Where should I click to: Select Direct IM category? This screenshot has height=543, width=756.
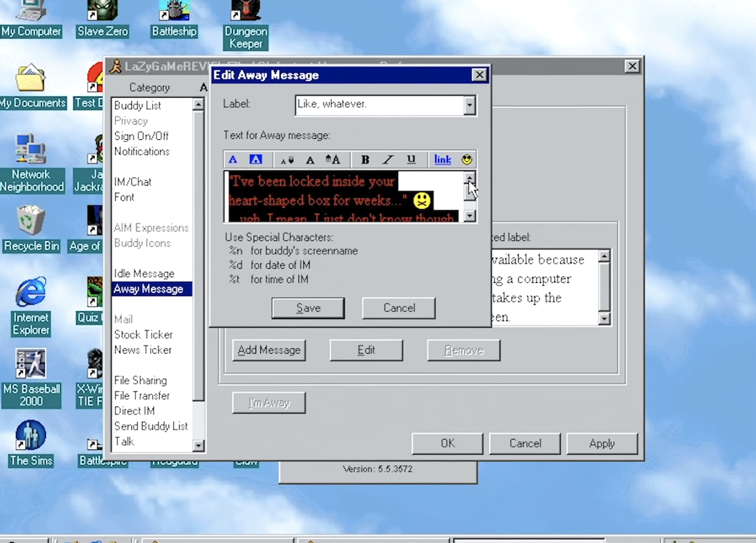(x=134, y=411)
